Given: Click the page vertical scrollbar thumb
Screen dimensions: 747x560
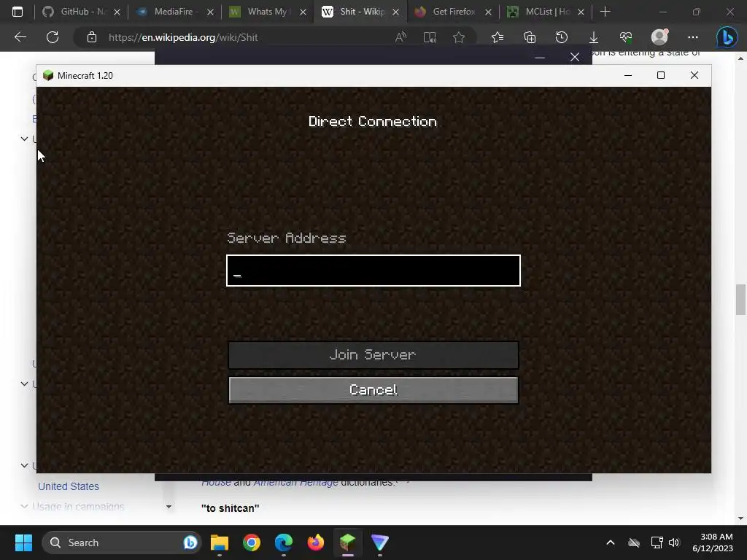Looking at the screenshot, I should [740, 300].
